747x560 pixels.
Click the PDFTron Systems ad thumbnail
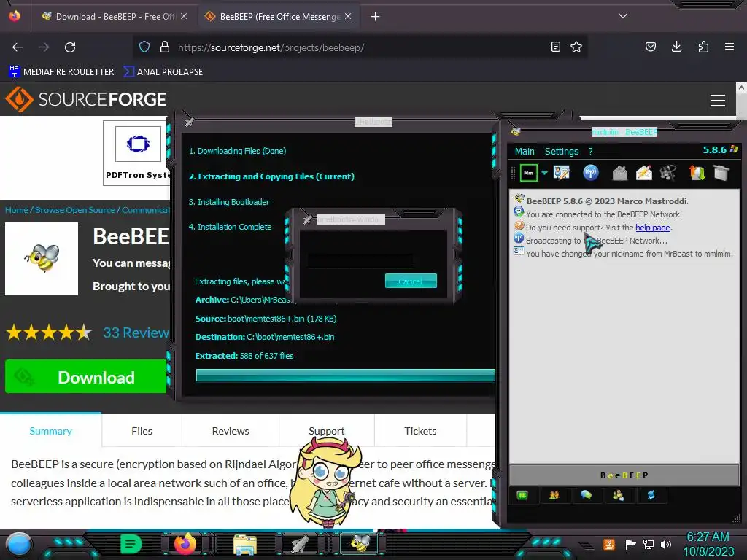click(138, 144)
